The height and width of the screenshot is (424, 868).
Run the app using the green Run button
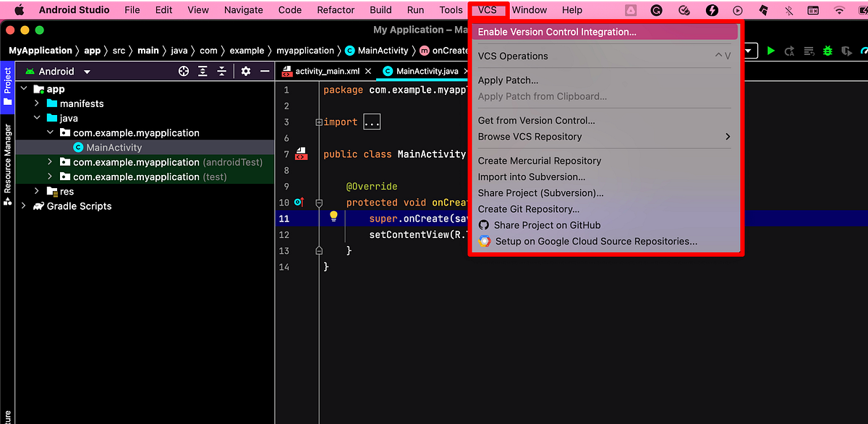click(x=771, y=51)
